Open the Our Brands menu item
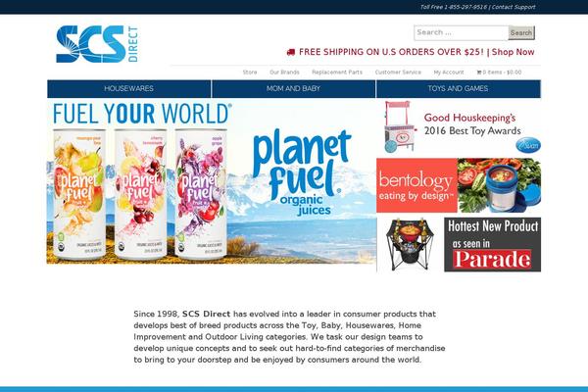 (x=284, y=72)
